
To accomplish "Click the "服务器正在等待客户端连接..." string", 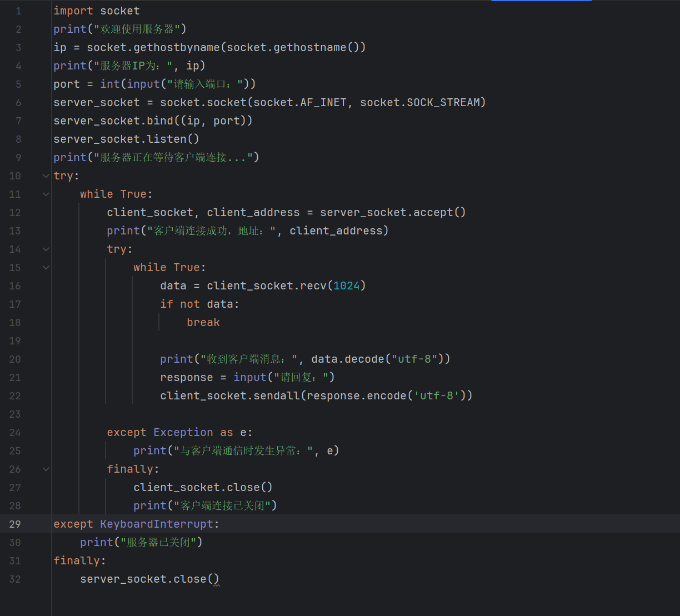I will pos(173,157).
